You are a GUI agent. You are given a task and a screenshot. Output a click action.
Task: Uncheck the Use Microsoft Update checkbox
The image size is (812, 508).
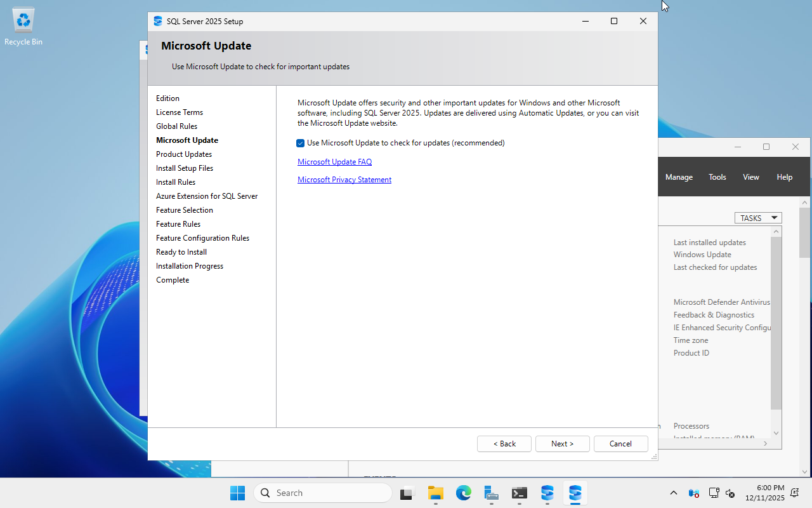click(300, 143)
